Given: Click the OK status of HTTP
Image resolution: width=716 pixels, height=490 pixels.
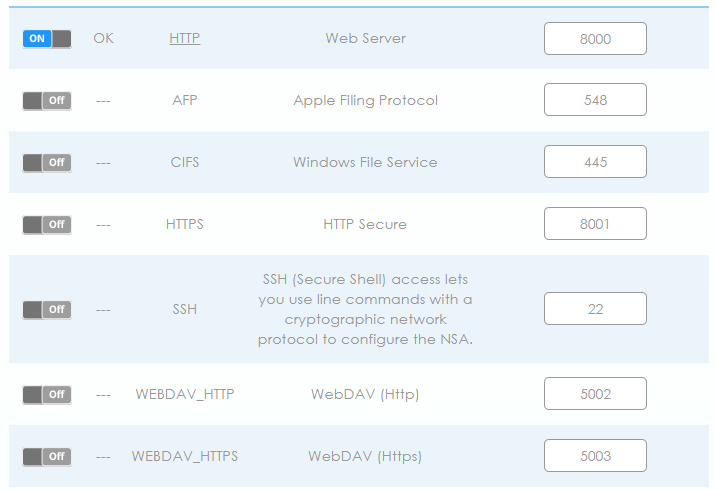Looking at the screenshot, I should tap(104, 38).
